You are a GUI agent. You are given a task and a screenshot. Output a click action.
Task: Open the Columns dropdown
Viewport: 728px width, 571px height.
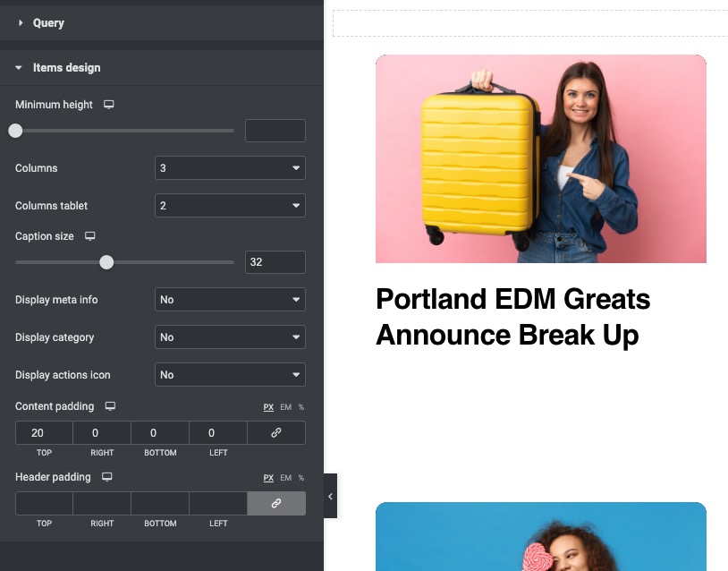click(230, 167)
